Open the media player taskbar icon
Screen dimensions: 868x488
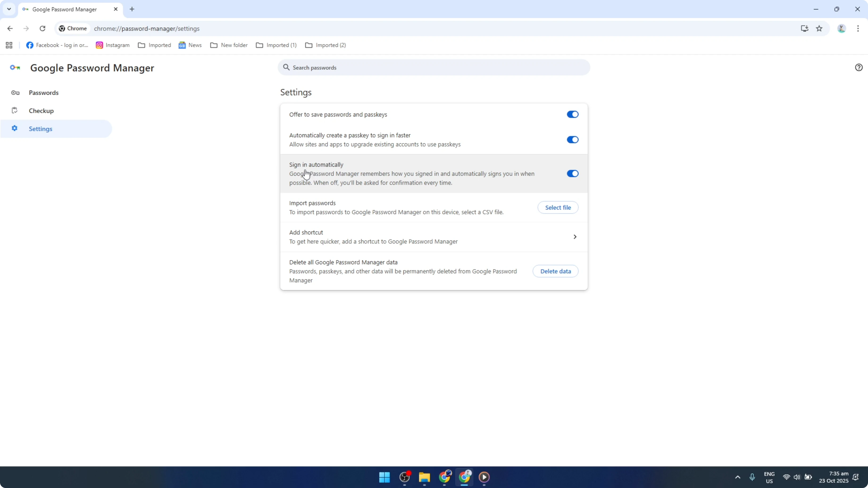tap(484, 477)
